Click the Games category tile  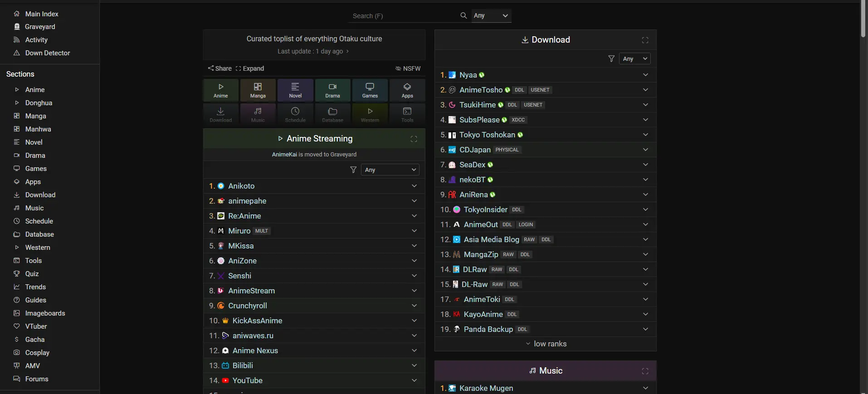point(370,90)
